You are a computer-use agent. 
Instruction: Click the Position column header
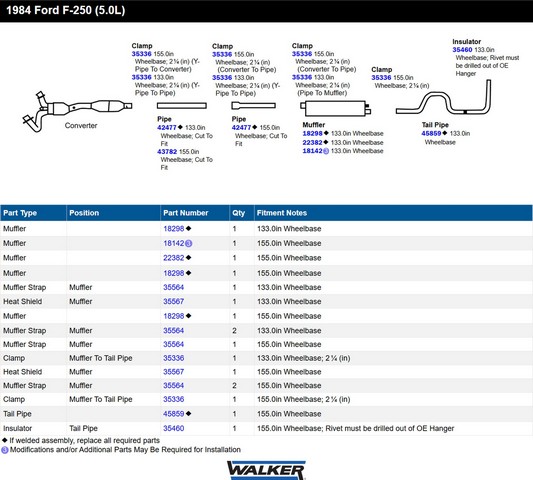pos(113,213)
